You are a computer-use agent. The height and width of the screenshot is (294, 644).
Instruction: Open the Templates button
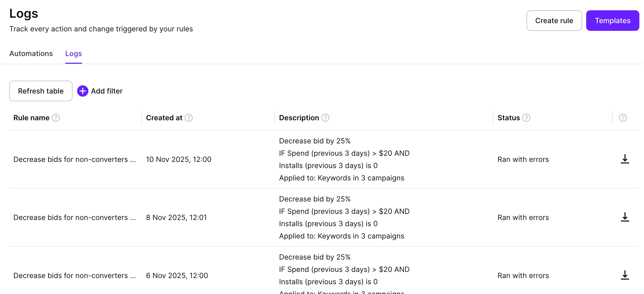pos(612,21)
